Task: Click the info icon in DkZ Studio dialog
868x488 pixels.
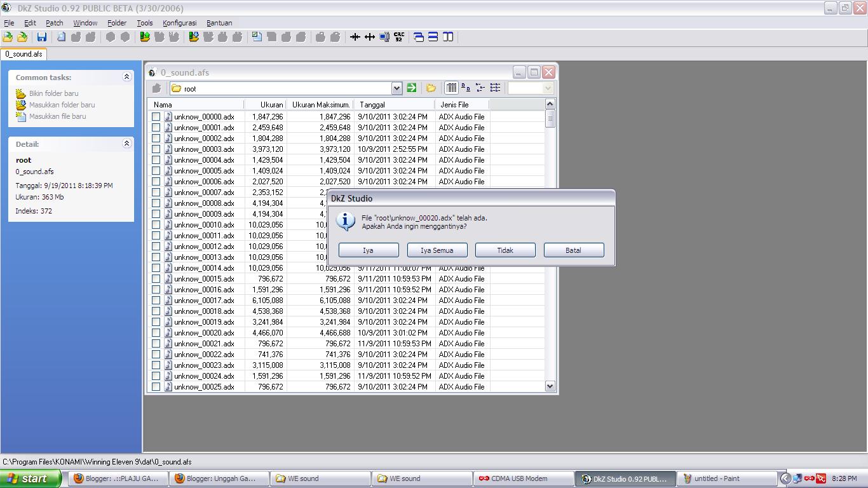Action: 346,221
